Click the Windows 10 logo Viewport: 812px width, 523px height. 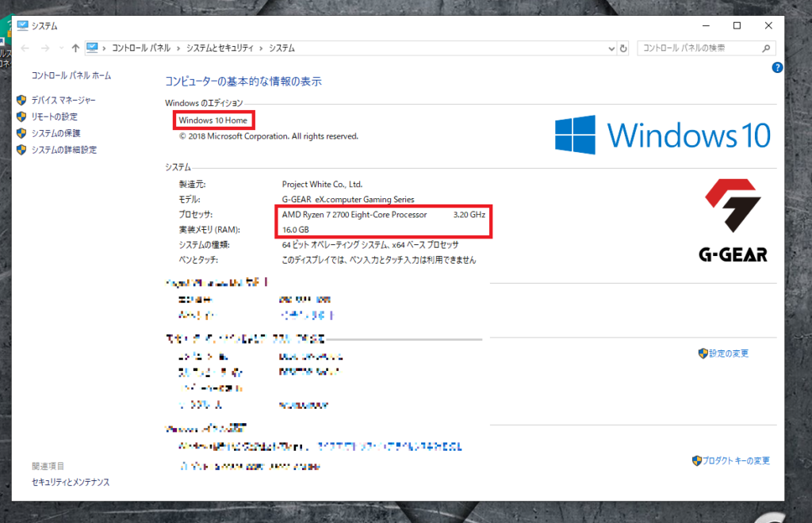pyautogui.click(x=663, y=135)
